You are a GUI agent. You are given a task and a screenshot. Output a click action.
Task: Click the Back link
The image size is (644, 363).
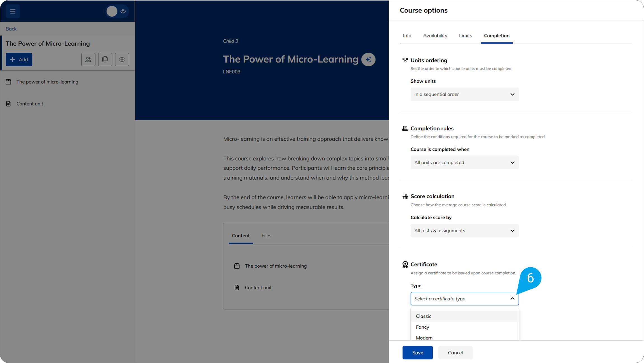[x=11, y=29]
